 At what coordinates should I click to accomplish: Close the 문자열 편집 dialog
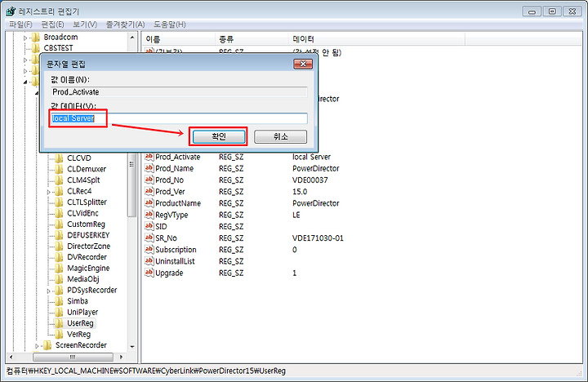pyautogui.click(x=303, y=64)
